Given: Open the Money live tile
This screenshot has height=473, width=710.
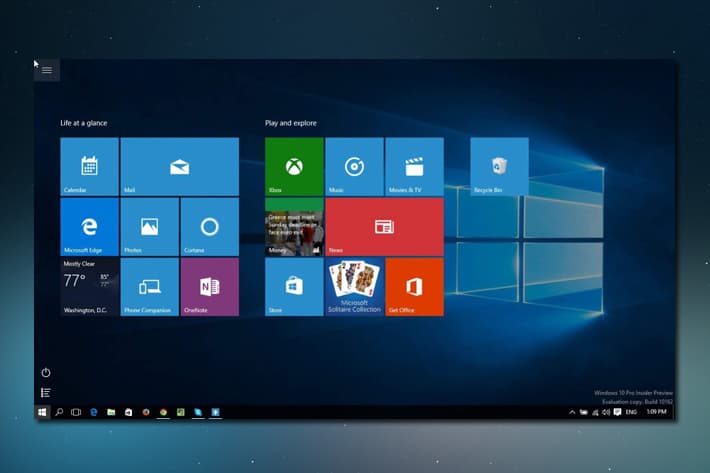Looking at the screenshot, I should click(294, 227).
